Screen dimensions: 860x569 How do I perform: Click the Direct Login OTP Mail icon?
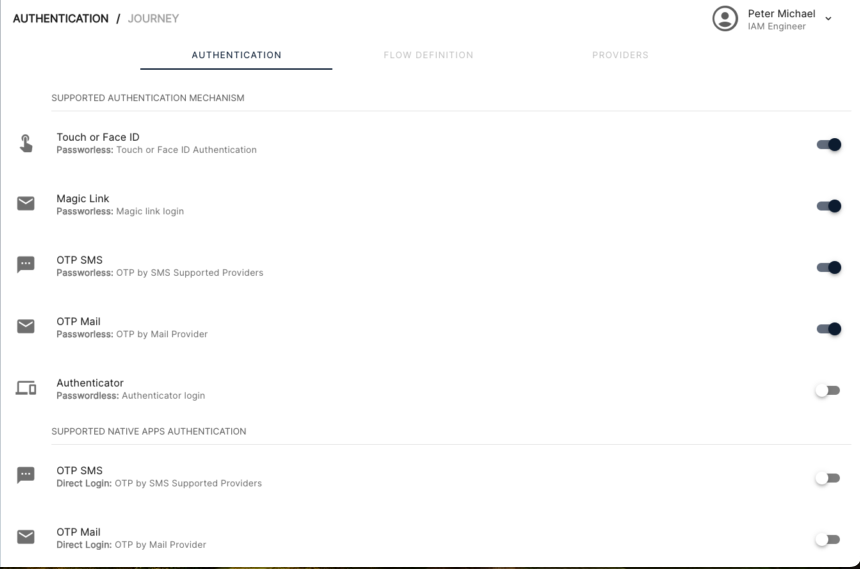pos(26,537)
